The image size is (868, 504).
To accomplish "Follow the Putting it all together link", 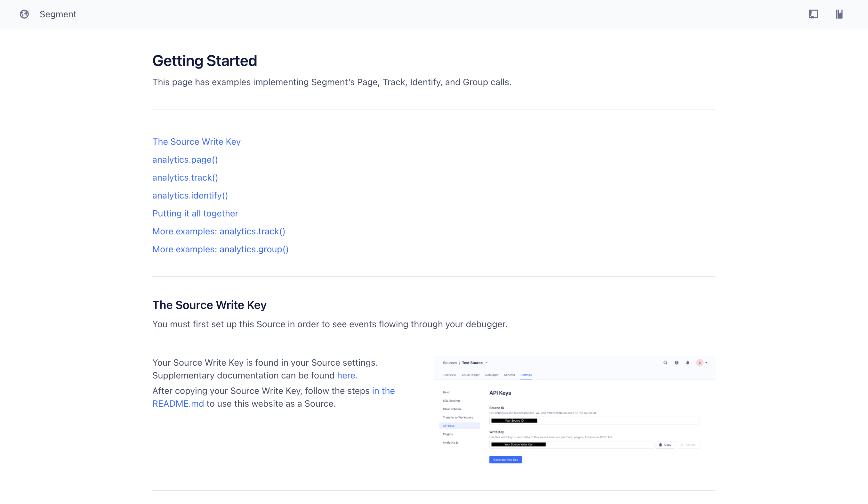I will tap(195, 213).
